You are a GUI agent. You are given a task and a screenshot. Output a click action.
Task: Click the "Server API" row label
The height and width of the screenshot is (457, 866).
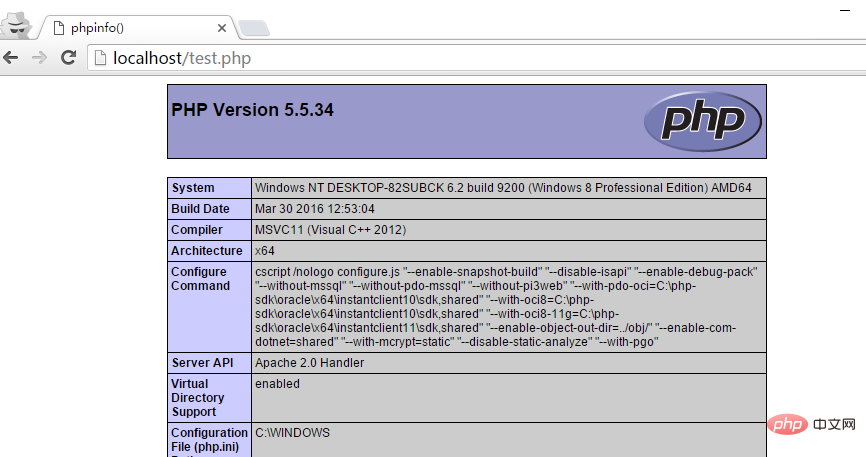point(202,363)
